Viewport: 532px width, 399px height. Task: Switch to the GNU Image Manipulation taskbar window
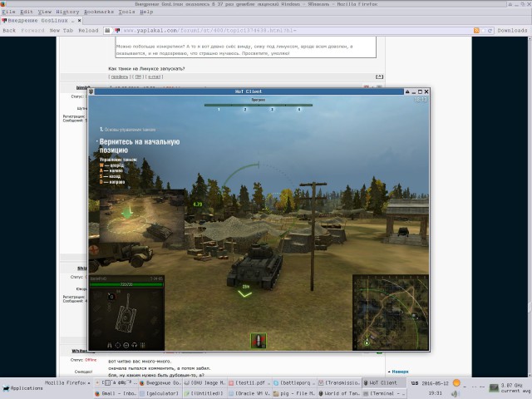point(204,382)
